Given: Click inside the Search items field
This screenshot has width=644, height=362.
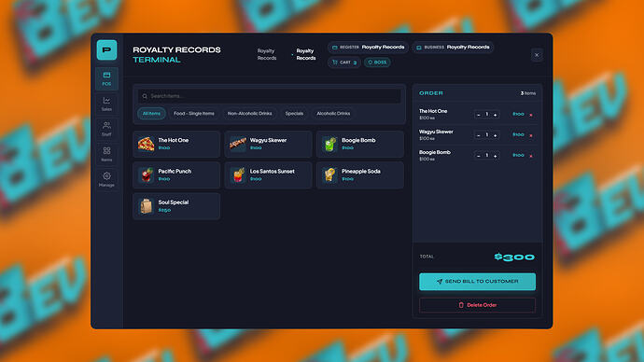Looking at the screenshot, I should coord(269,96).
